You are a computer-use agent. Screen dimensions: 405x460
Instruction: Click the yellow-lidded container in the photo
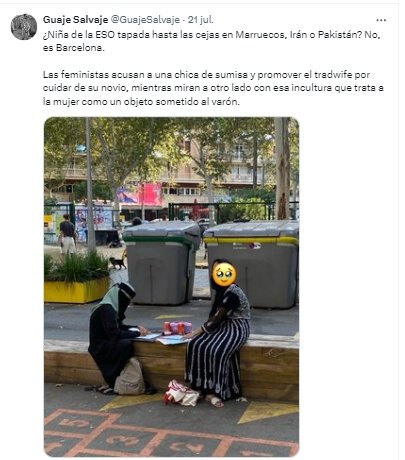tap(253, 263)
